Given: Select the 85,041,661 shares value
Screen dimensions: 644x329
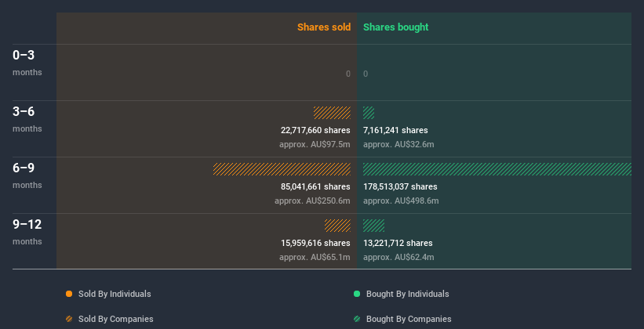Looking at the screenshot, I should [x=315, y=186].
